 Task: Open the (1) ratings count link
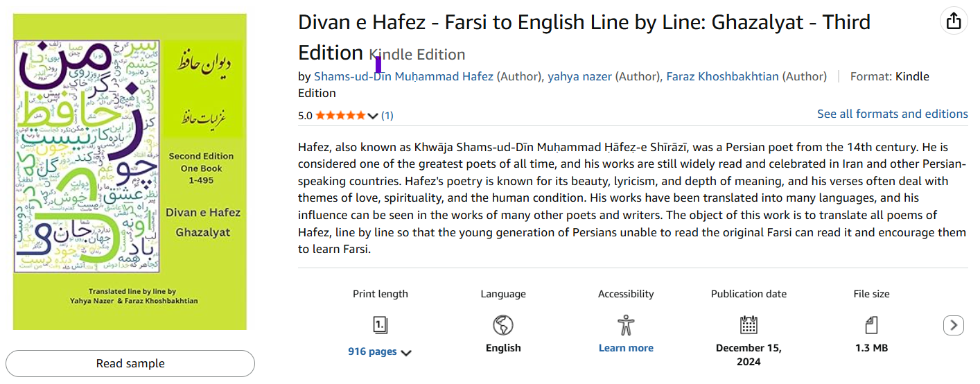pyautogui.click(x=387, y=116)
